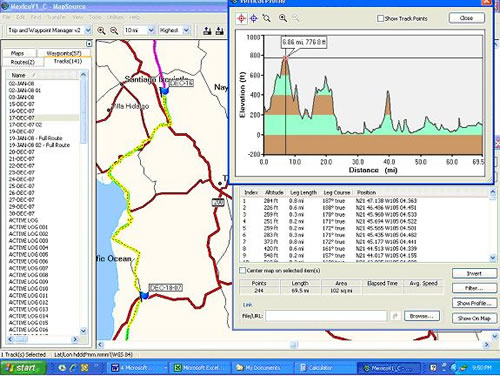The image size is (500, 376).
Task: Click the Filter... button
Action: click(474, 288)
